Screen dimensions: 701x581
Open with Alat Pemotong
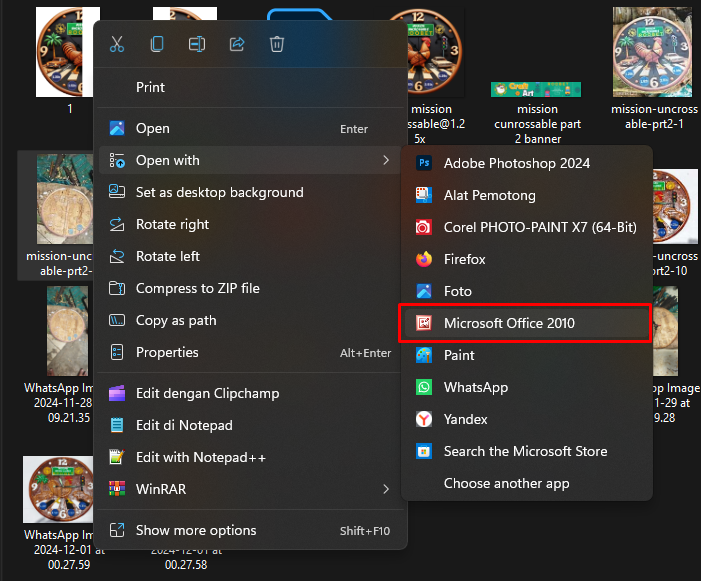click(527, 195)
